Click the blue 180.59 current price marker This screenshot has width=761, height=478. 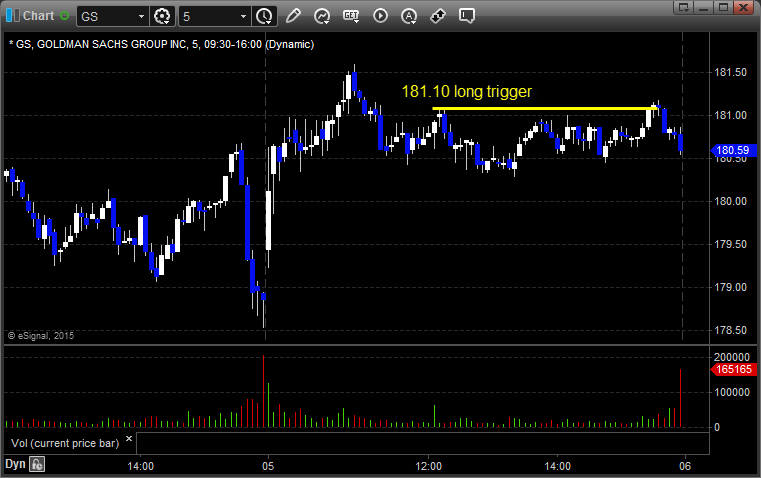tap(733, 150)
